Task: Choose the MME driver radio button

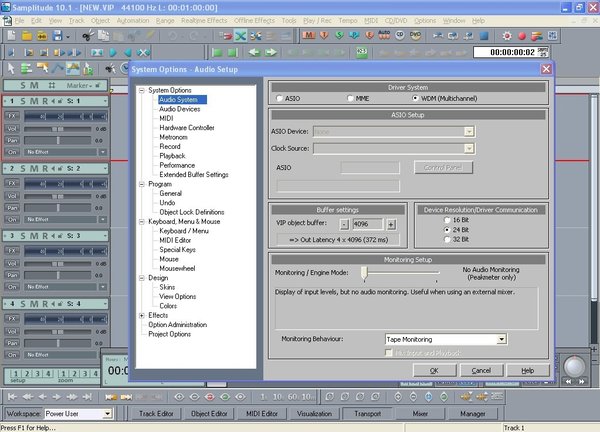Action: (x=349, y=99)
